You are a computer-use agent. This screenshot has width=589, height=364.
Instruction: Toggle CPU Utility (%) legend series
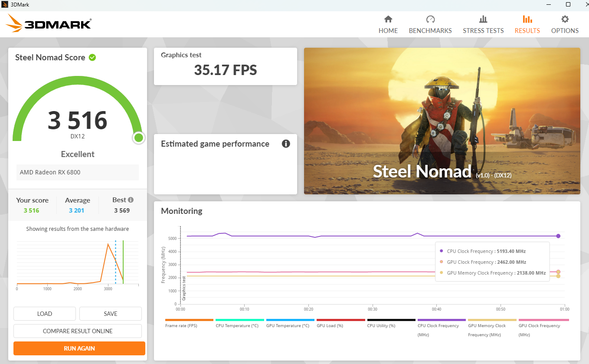[391, 325]
